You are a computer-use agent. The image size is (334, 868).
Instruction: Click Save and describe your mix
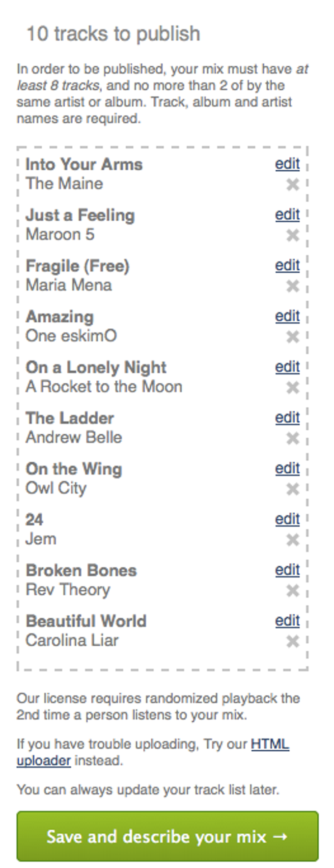coord(167,837)
